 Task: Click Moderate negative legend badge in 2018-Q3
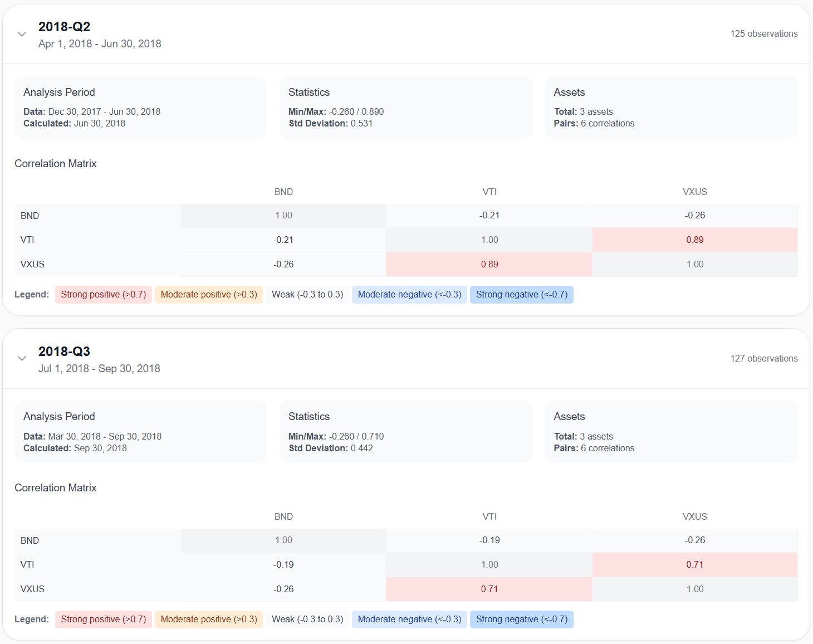409,619
